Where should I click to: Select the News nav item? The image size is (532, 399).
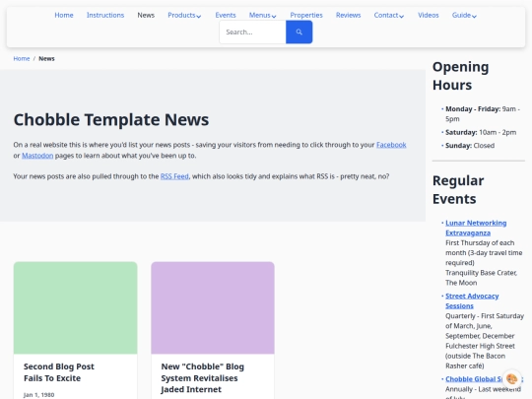tap(146, 15)
